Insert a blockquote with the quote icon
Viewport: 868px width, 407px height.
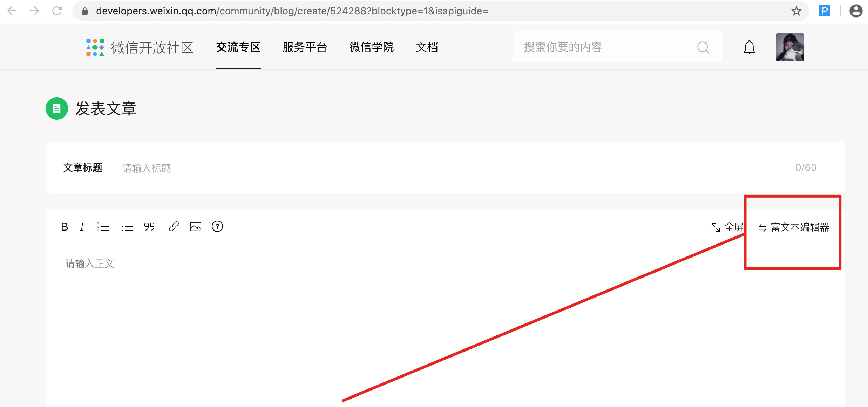point(149,227)
